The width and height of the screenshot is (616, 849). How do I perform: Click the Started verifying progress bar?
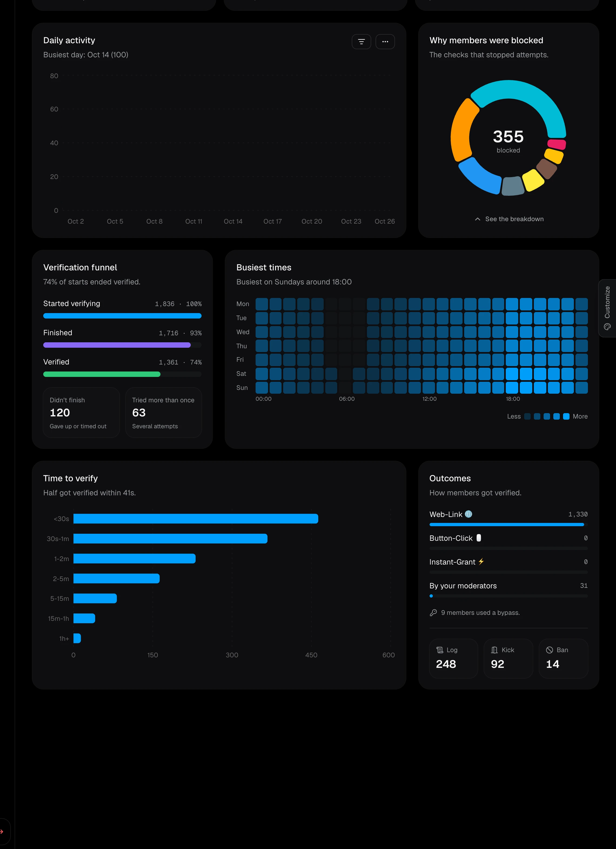(122, 316)
